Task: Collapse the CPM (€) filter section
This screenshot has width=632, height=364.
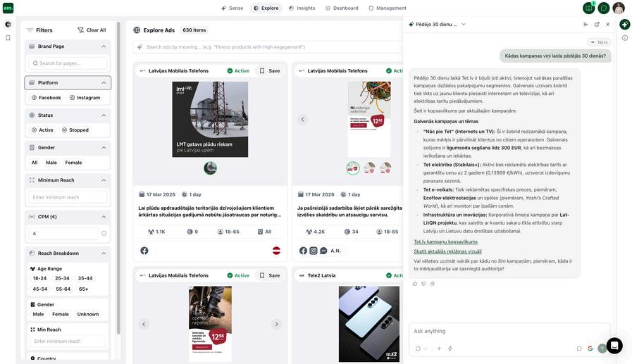Action: [104, 217]
